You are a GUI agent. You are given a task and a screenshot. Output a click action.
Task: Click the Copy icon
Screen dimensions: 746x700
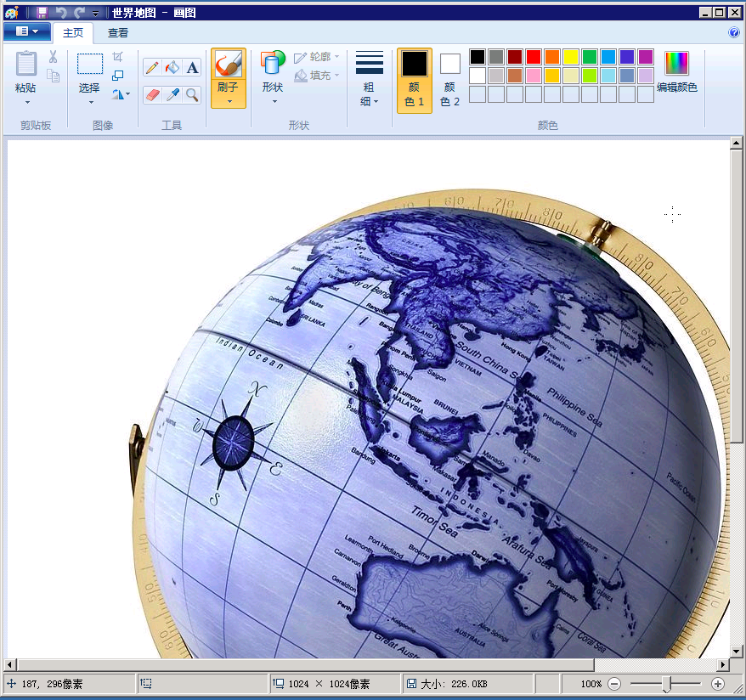(53, 76)
